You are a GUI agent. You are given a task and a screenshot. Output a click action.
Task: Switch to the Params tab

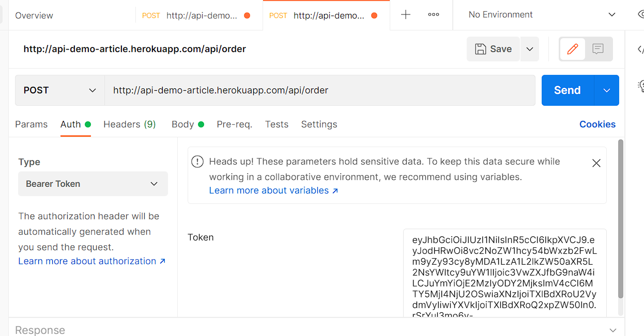pos(32,124)
